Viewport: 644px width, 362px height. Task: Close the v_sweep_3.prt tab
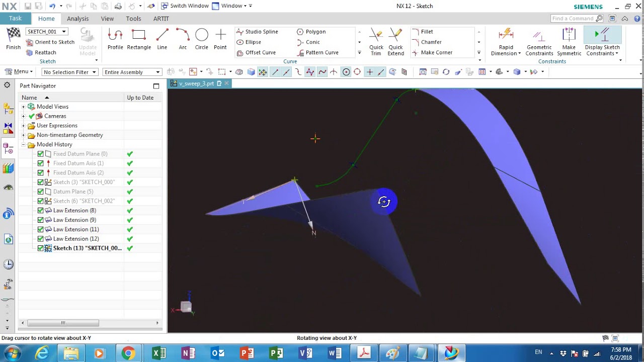click(226, 83)
